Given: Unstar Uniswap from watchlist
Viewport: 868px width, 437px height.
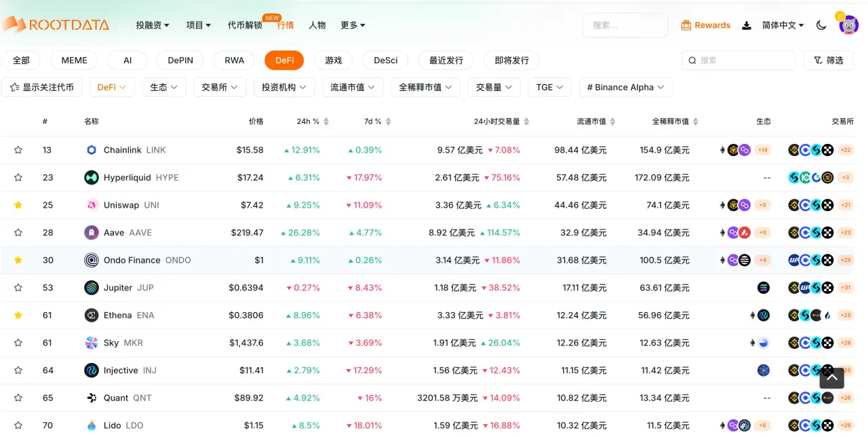Looking at the screenshot, I should click(18, 205).
